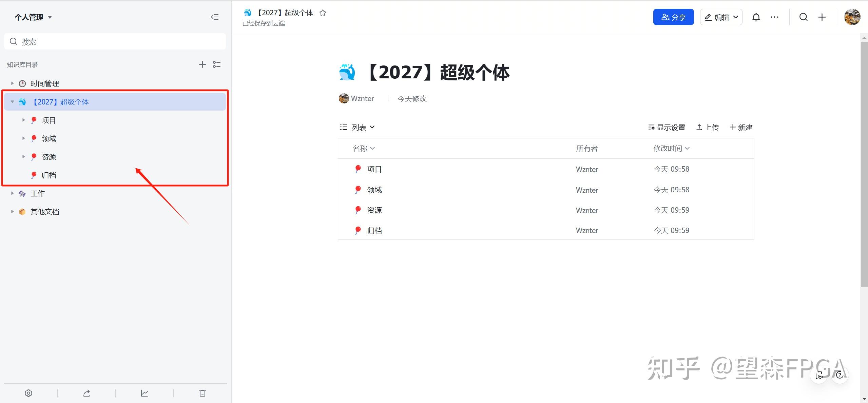This screenshot has width=868, height=403.
Task: Open knowledge base settings gear icon
Action: [x=28, y=393]
